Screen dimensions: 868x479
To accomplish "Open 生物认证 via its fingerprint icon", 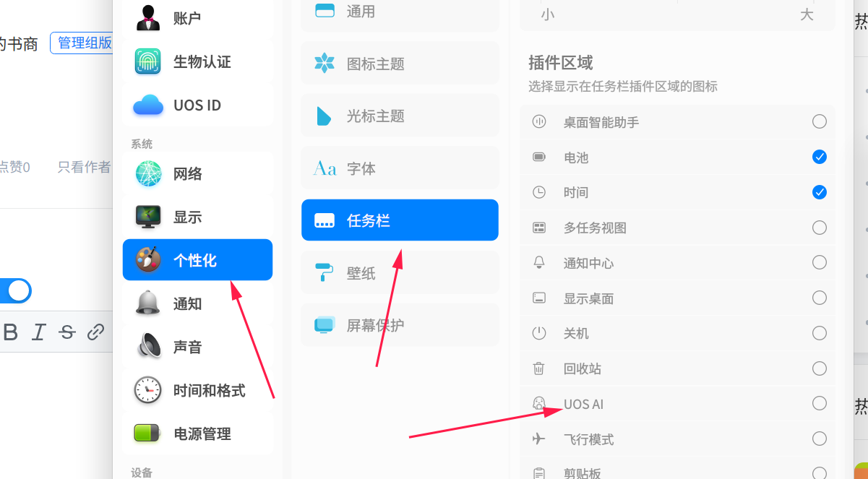I will coord(148,61).
